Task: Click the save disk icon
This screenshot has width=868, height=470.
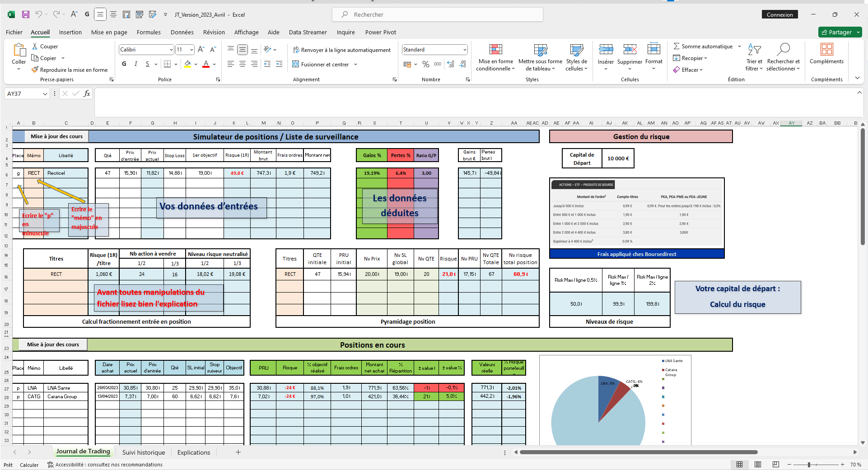Action: click(26, 14)
